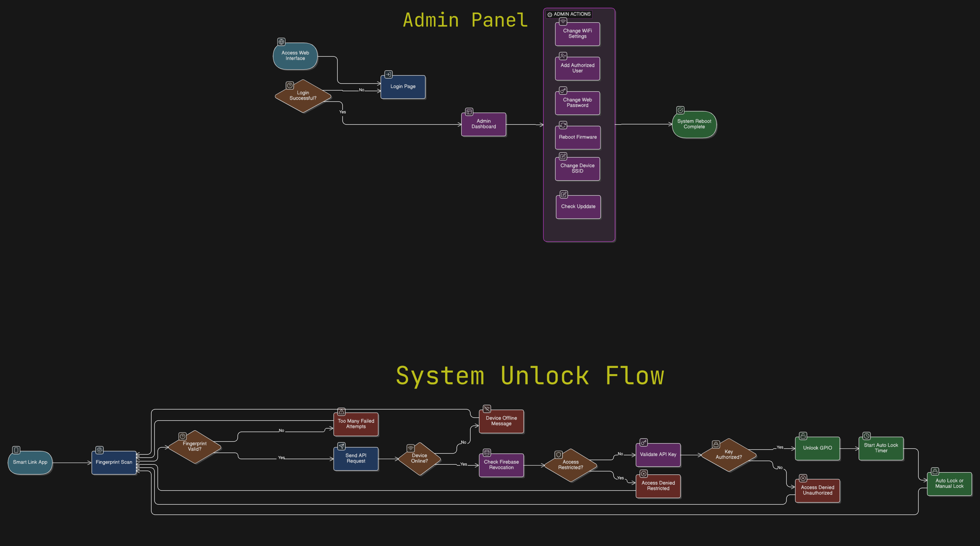
Task: Click the edit icon above Change Device SSID
Action: coord(563,156)
